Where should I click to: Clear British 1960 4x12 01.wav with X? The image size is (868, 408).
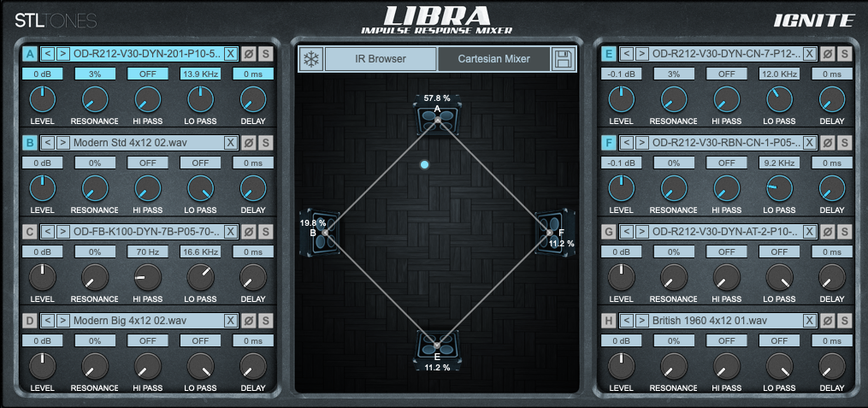pos(809,321)
